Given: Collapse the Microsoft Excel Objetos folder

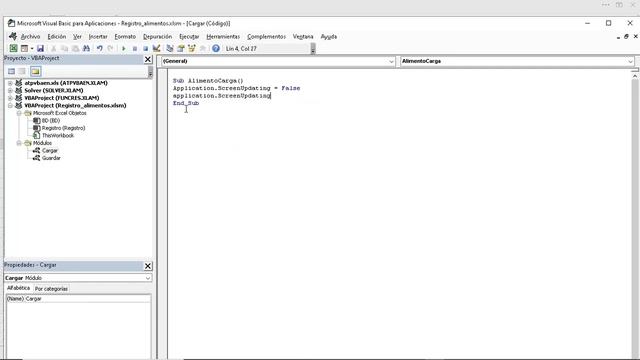Looking at the screenshot, I should pyautogui.click(x=19, y=113).
